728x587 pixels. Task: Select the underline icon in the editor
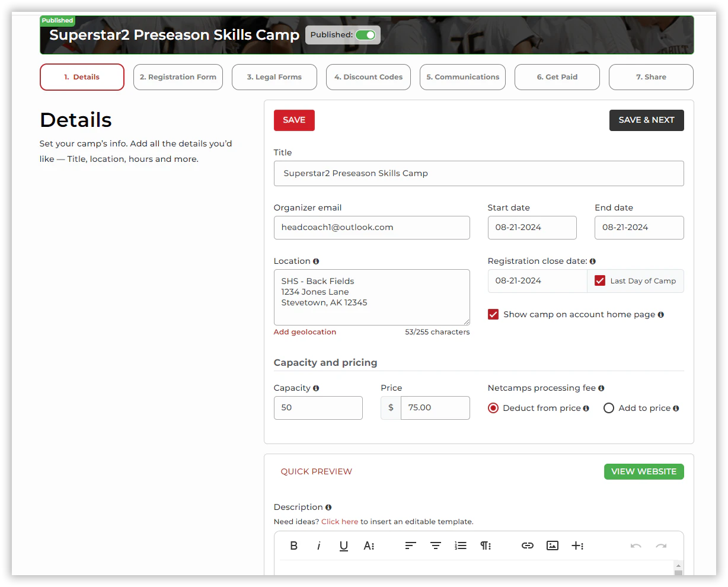[344, 545]
